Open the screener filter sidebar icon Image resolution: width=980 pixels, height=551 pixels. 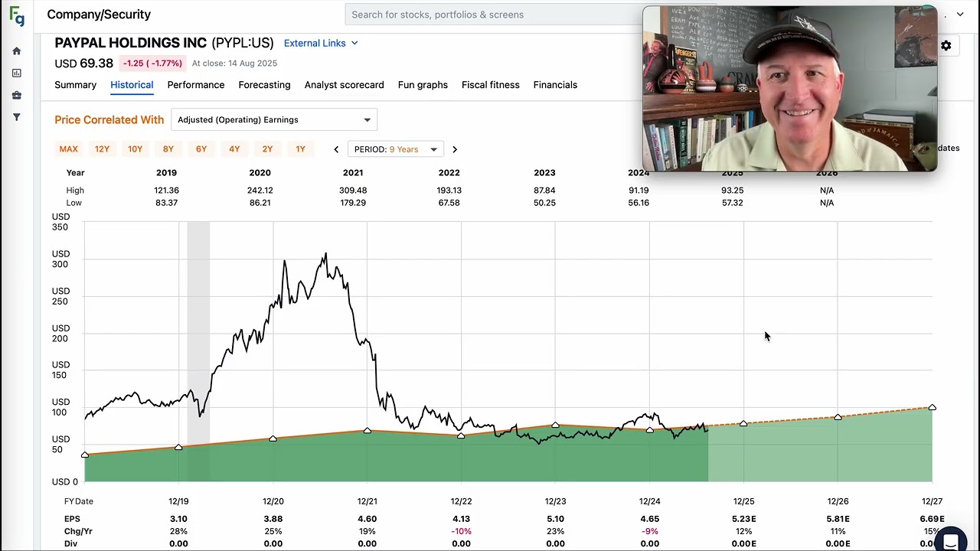coord(17,117)
